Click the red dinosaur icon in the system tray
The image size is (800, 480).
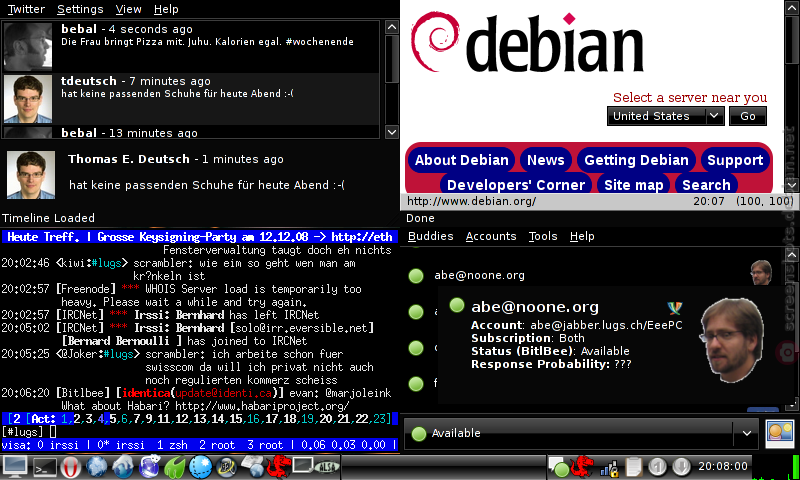pyautogui.click(x=582, y=467)
